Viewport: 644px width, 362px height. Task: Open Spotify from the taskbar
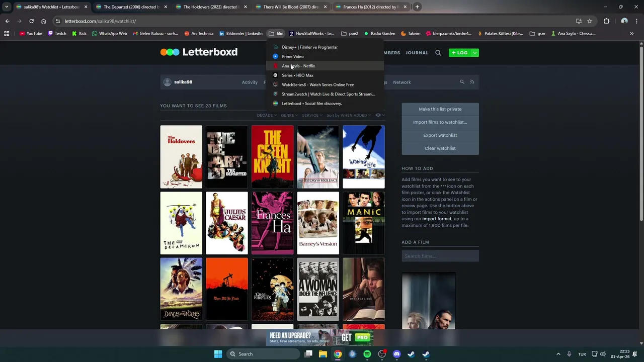pyautogui.click(x=367, y=354)
